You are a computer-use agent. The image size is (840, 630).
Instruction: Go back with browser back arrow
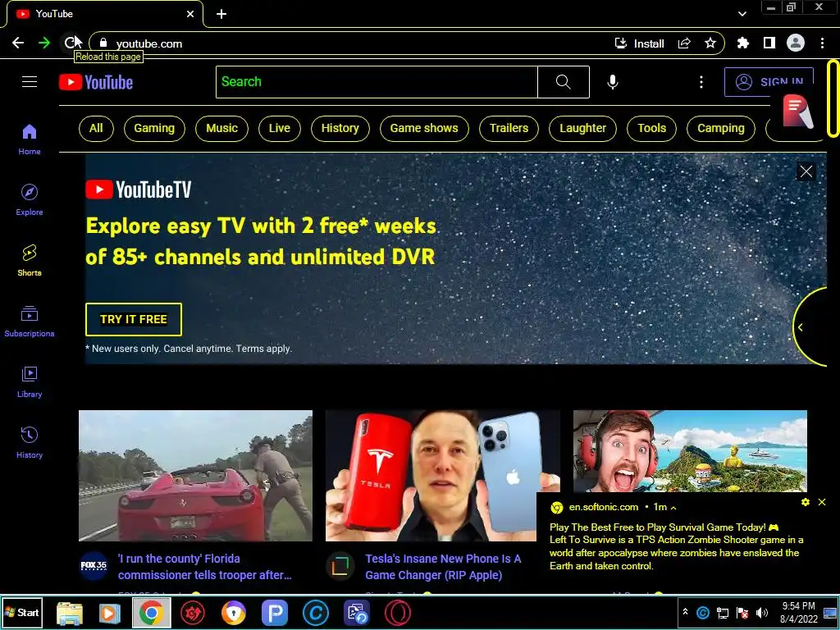pyautogui.click(x=18, y=43)
